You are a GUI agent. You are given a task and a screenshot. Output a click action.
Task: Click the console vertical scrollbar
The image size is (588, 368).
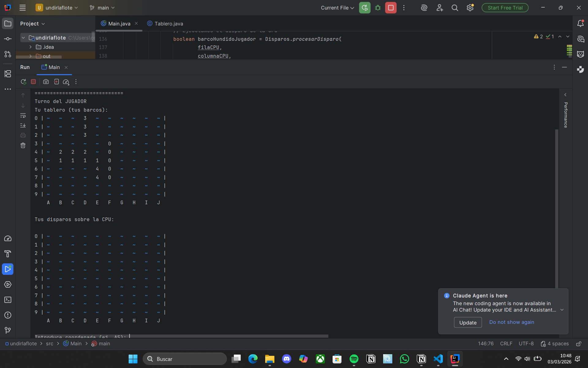click(x=556, y=209)
